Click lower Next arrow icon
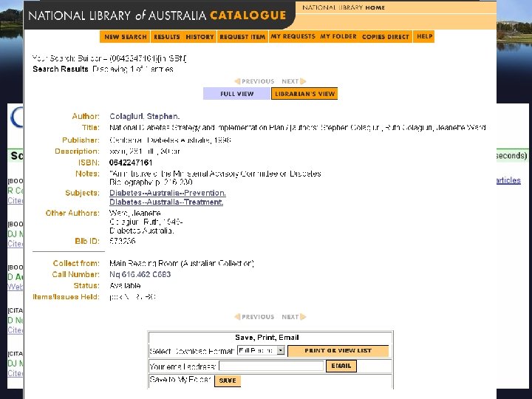This screenshot has height=399, width=532. [303, 316]
